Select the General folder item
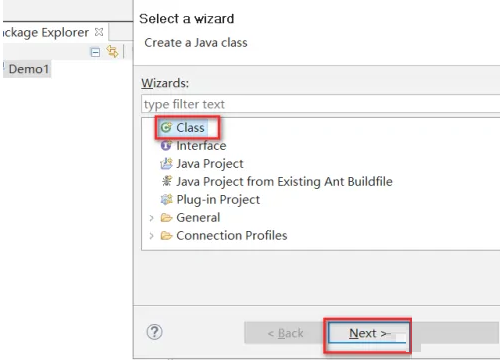Screen dimensions: 500x360 190,218
